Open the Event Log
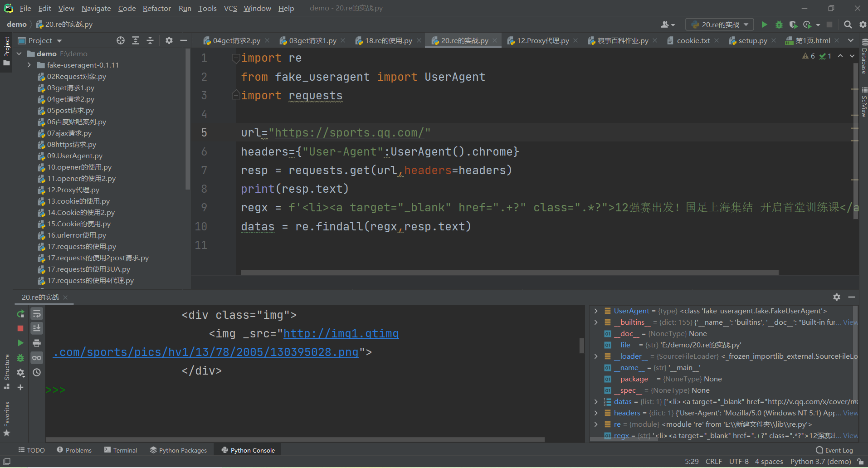Image resolution: width=868 pixels, height=468 pixels. (x=834, y=450)
